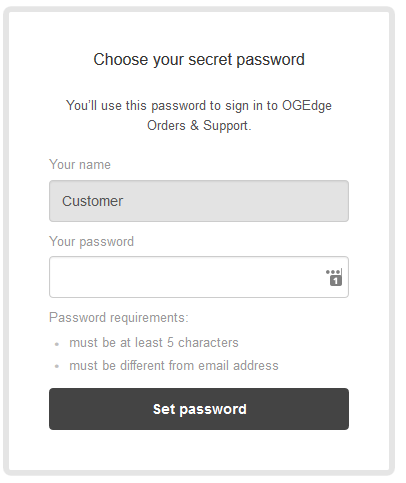Click the 'must be at least 5 characters' requirement
This screenshot has width=406, height=483.
point(154,343)
